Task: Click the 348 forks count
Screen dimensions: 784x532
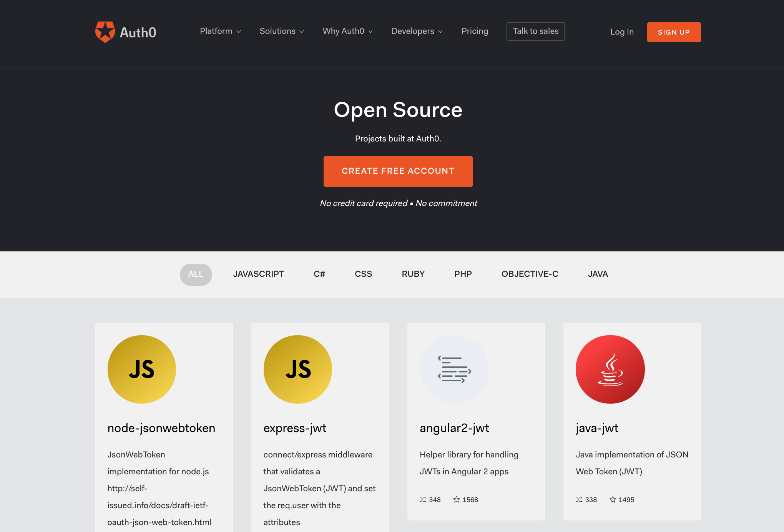Action: point(435,500)
